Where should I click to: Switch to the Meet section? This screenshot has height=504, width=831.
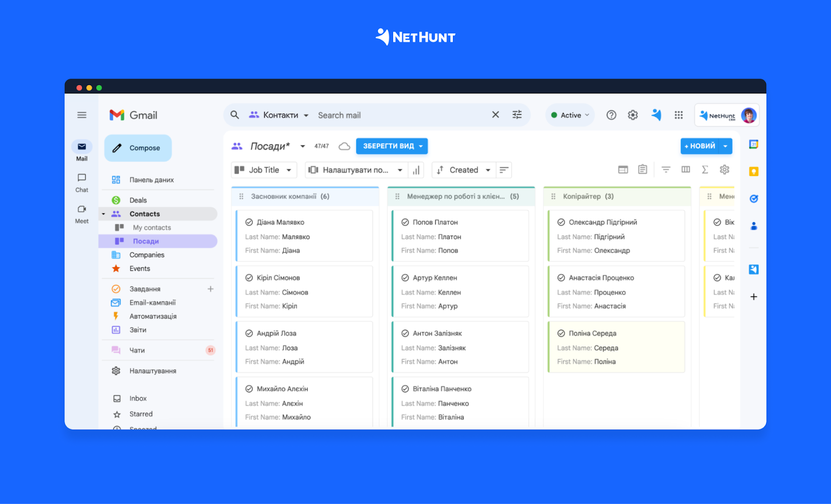82,214
